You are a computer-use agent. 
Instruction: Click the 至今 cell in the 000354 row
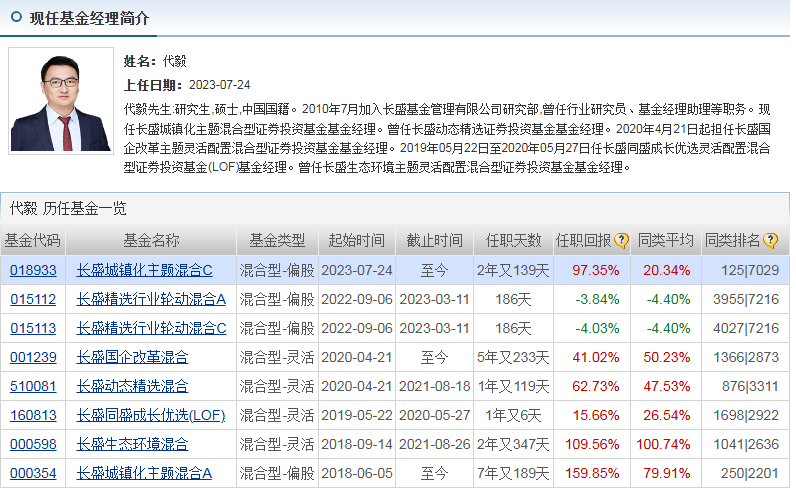tap(435, 473)
